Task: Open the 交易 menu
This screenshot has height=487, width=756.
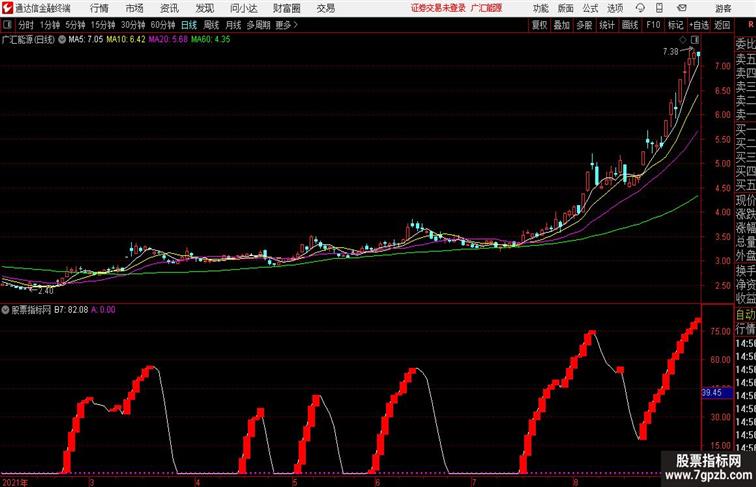Action: coord(325,8)
